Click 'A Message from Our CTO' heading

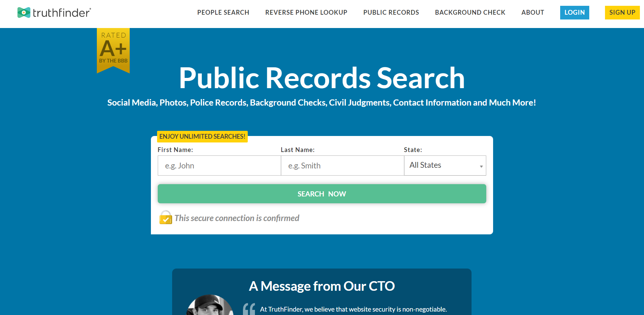[322, 286]
